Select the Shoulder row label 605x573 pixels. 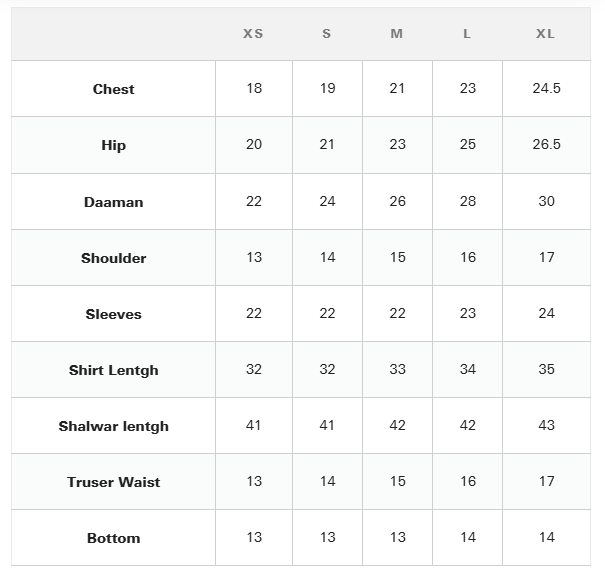pyautogui.click(x=113, y=258)
